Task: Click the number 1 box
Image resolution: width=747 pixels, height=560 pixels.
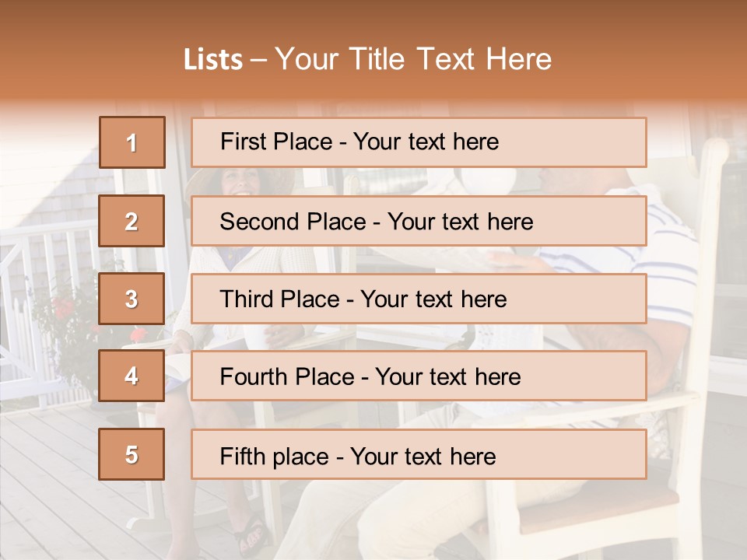Action: [x=132, y=142]
